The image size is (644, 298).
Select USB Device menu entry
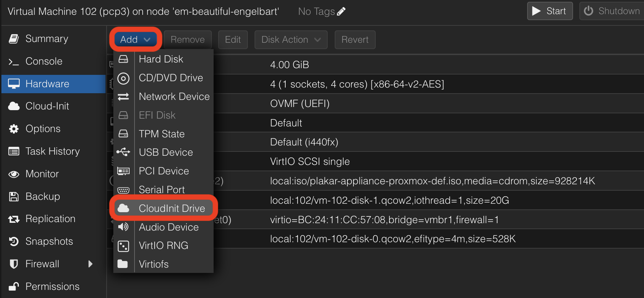tap(163, 152)
